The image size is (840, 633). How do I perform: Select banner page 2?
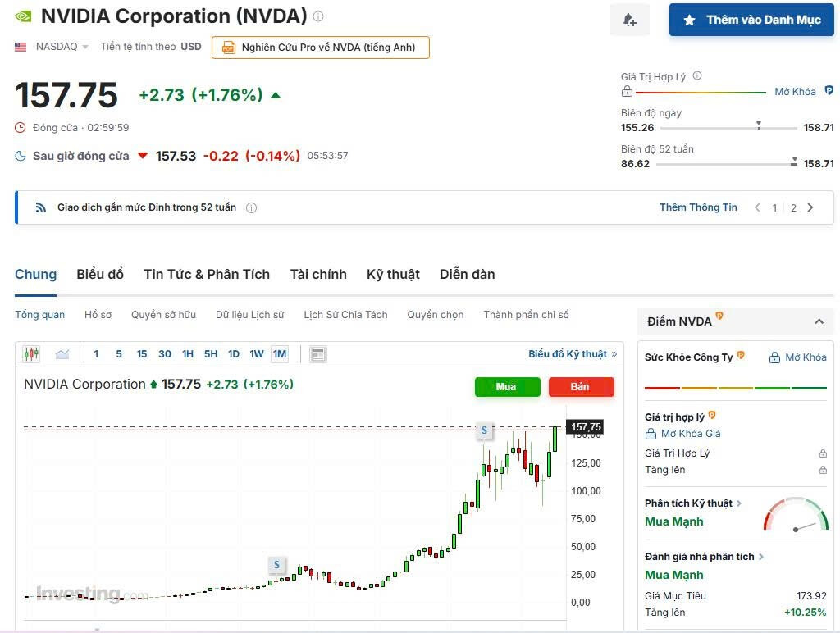(x=793, y=207)
